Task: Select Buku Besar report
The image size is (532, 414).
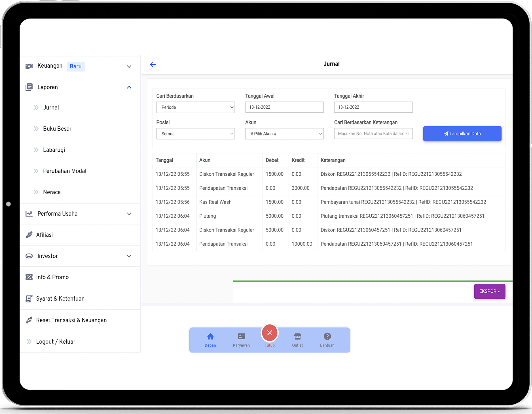Action: click(57, 129)
